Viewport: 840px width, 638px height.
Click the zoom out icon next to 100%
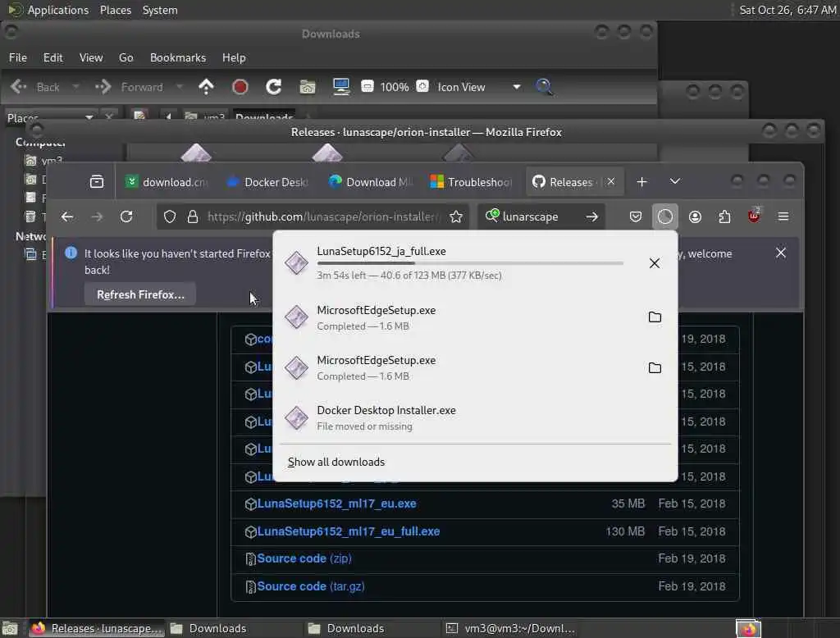pyautogui.click(x=367, y=86)
